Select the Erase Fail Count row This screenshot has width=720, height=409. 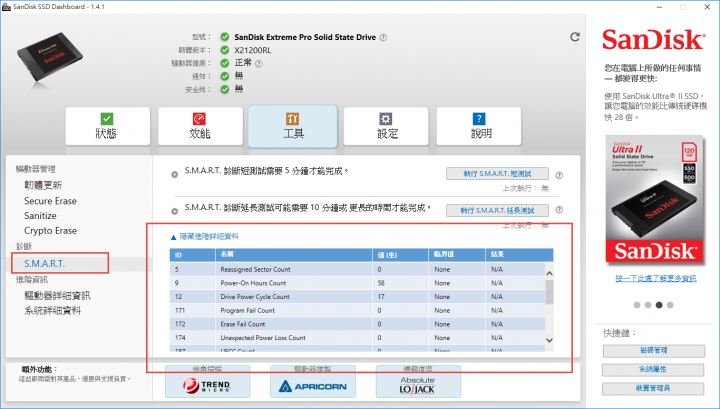coord(357,324)
